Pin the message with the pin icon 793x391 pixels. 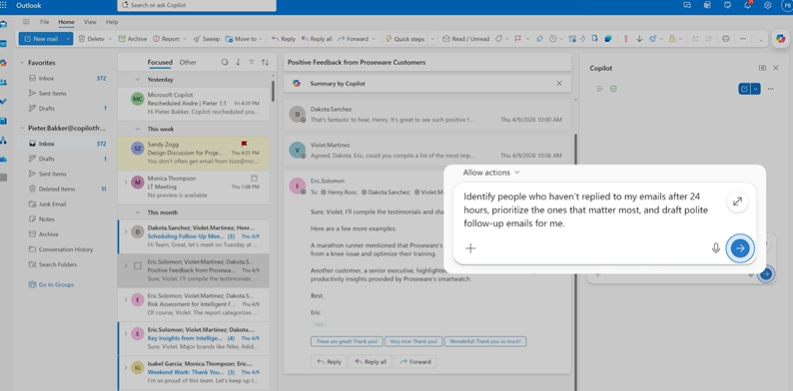540,39
